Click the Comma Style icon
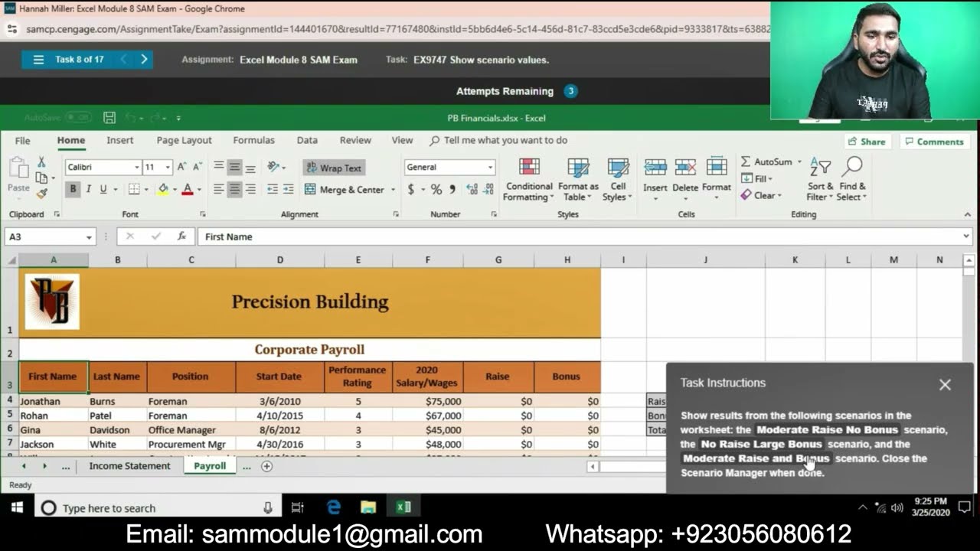980x551 pixels. point(452,189)
